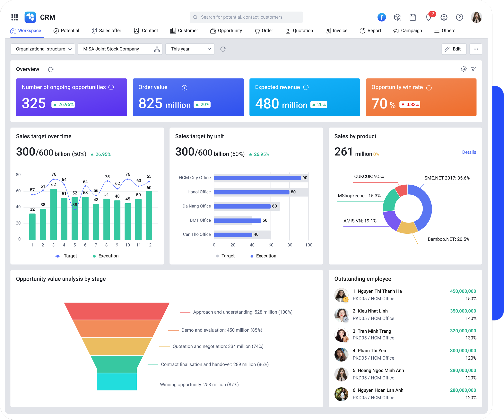
Task: Click the Facebook icon in the header
Action: click(x=382, y=17)
